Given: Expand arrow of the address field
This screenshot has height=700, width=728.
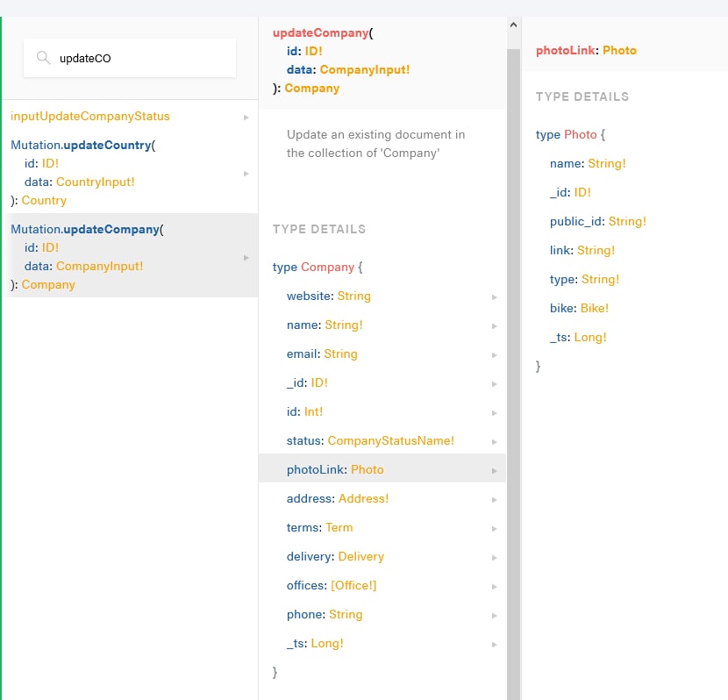Looking at the screenshot, I should 495,500.
